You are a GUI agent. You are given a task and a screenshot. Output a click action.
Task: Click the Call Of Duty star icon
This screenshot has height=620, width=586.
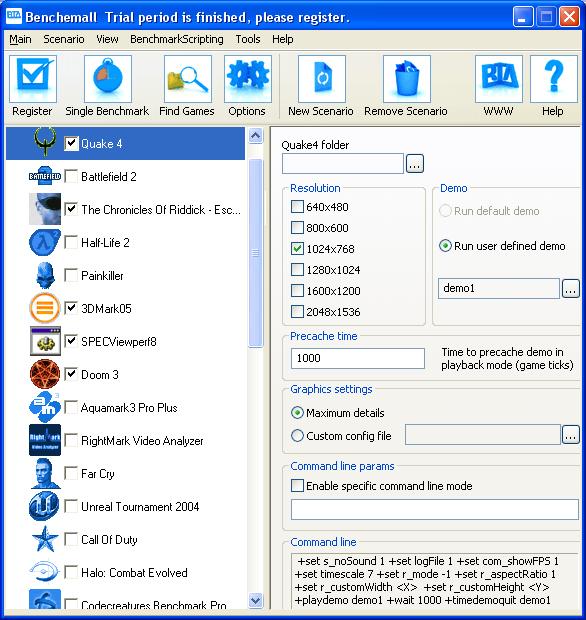(x=45, y=539)
